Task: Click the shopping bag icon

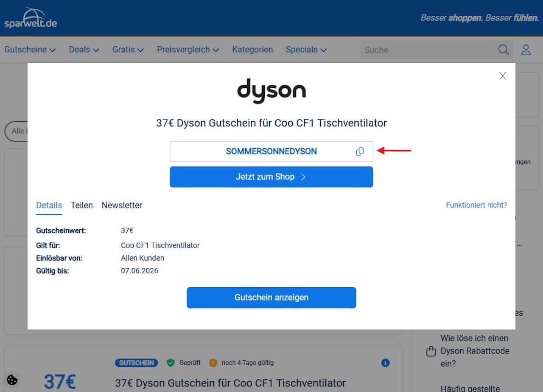Action: 431,351
